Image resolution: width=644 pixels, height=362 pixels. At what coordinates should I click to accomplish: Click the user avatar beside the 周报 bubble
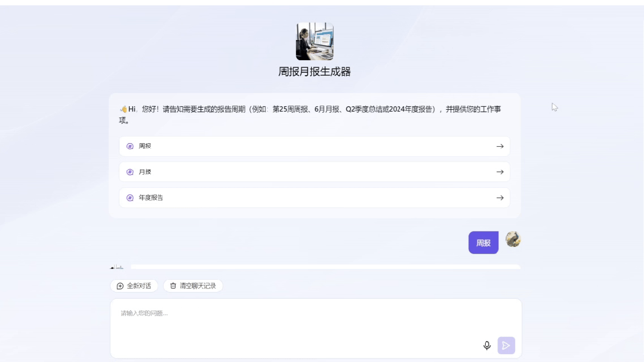[x=512, y=241]
